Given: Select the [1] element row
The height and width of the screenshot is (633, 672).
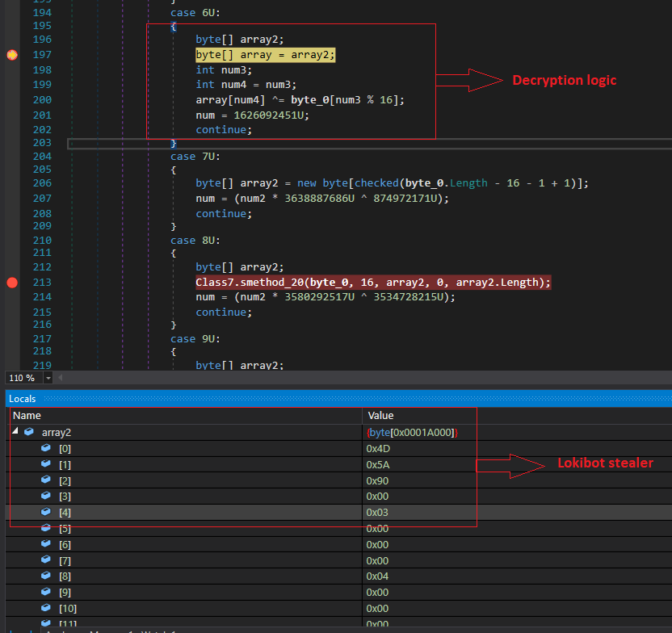Looking at the screenshot, I should tap(338, 464).
